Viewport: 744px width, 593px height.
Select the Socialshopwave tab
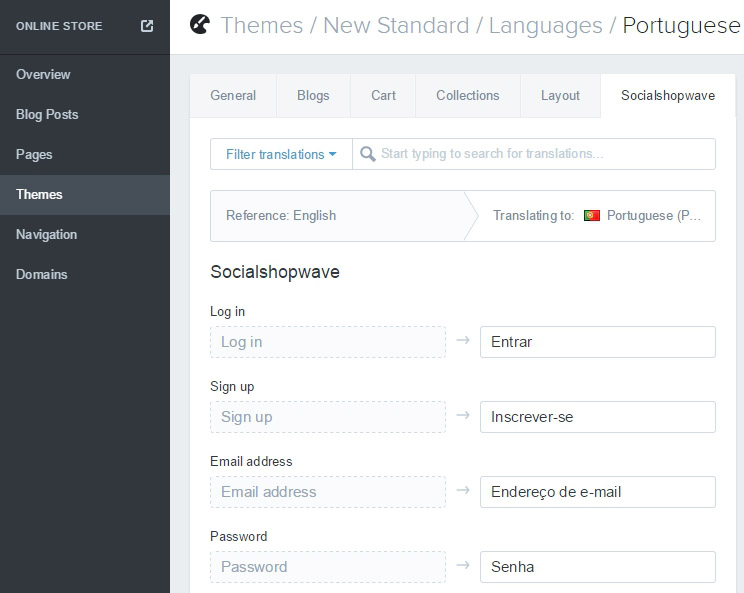(668, 95)
